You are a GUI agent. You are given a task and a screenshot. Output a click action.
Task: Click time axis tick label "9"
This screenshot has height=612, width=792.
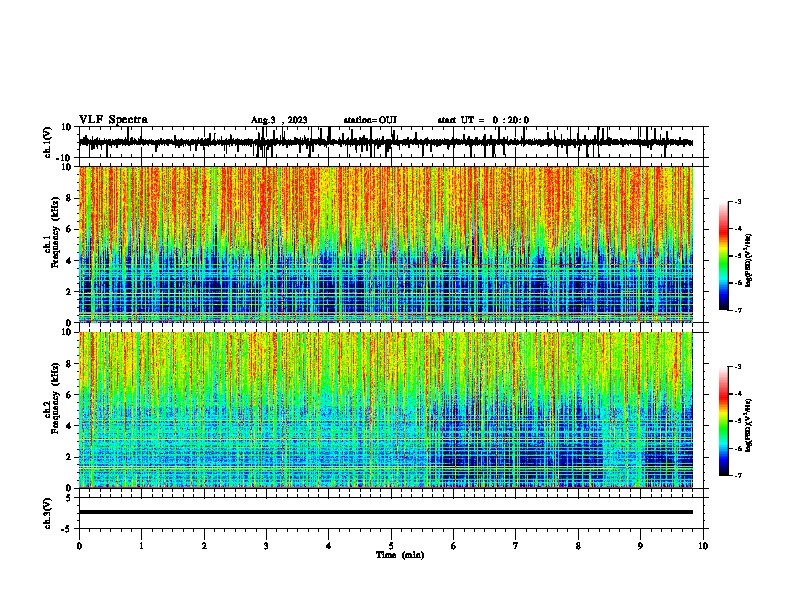[x=640, y=546]
